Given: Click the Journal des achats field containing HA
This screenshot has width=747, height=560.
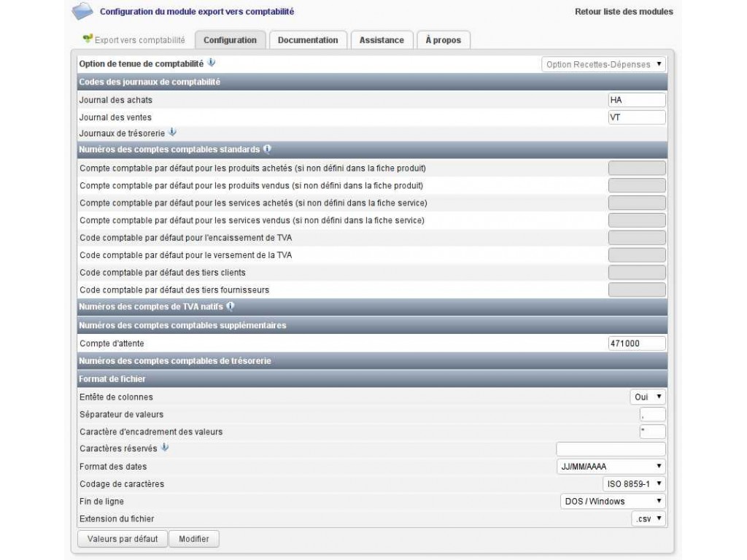Looking at the screenshot, I should click(637, 99).
